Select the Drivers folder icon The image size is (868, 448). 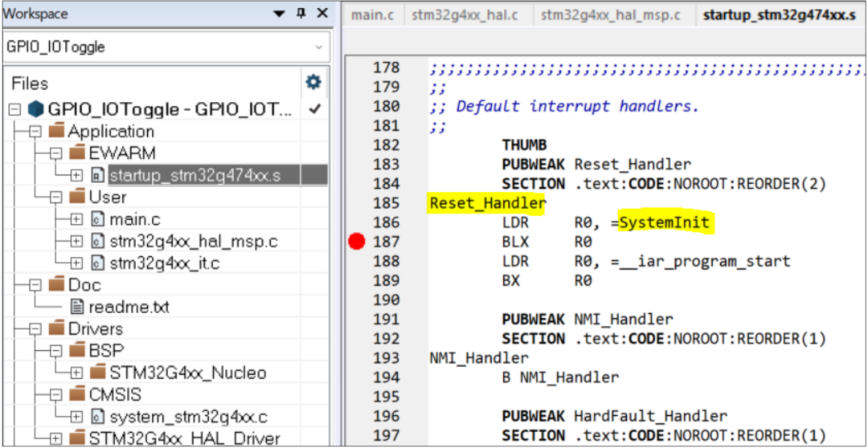tap(56, 329)
